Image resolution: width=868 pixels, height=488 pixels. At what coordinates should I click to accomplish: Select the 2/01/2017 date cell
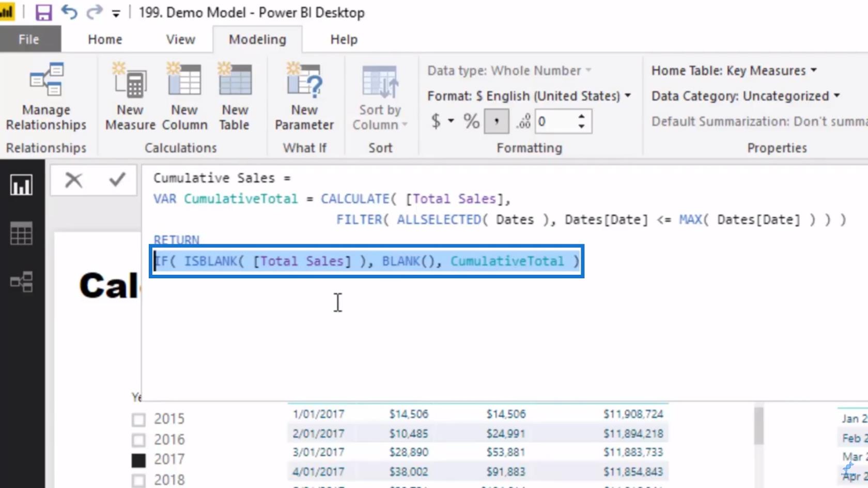pos(318,434)
